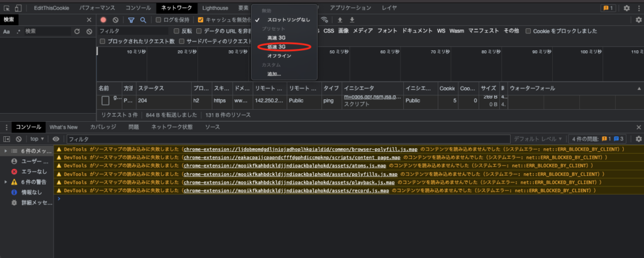Toggle the network filter funnel icon

click(131, 20)
